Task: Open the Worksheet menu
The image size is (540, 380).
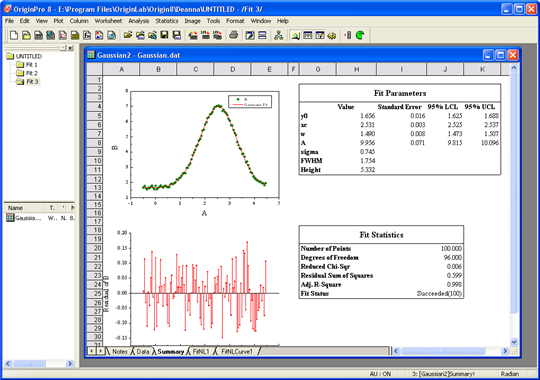Action: (x=108, y=21)
